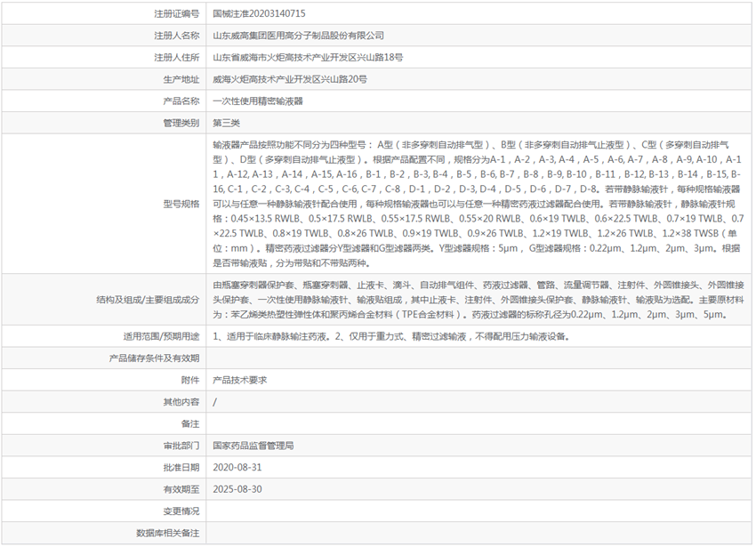Viewport: 756px width, 547px height.
Task: Click the '审批部门' row label
Action: click(181, 446)
